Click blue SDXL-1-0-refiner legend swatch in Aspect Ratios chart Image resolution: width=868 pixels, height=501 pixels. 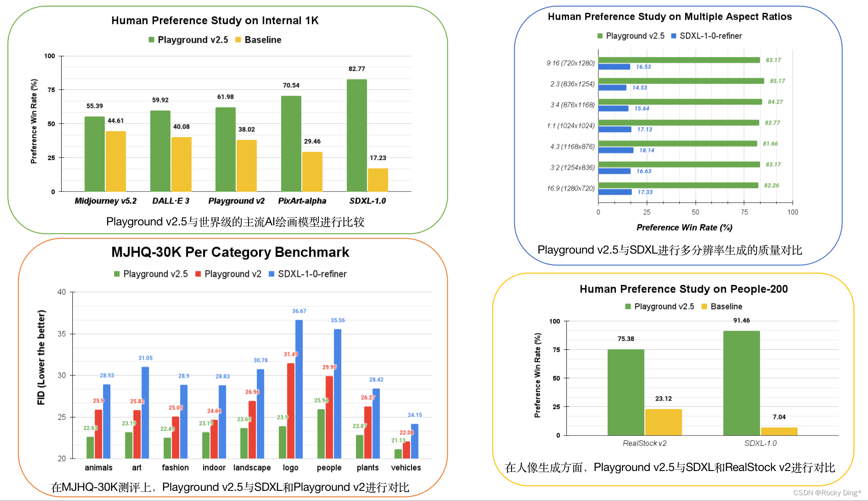coord(674,36)
